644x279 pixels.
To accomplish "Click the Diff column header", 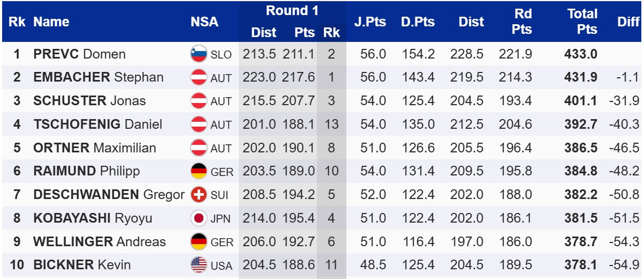I will [x=628, y=22].
